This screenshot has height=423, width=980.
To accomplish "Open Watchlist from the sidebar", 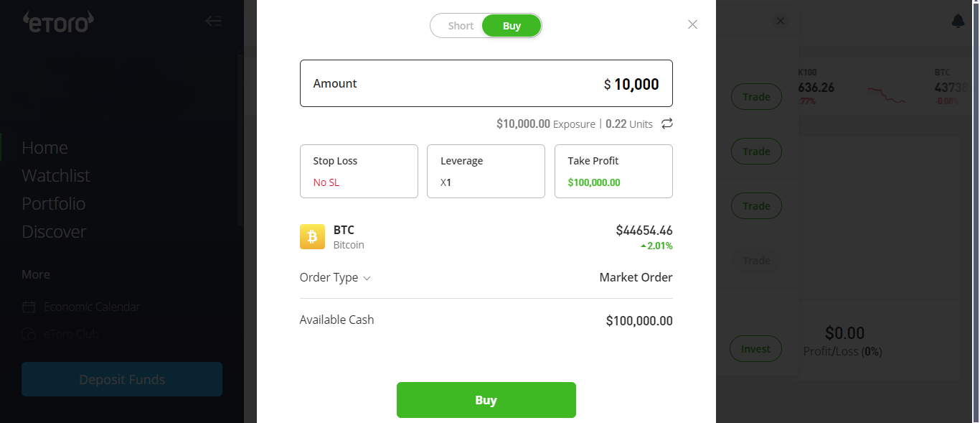I will (x=56, y=176).
